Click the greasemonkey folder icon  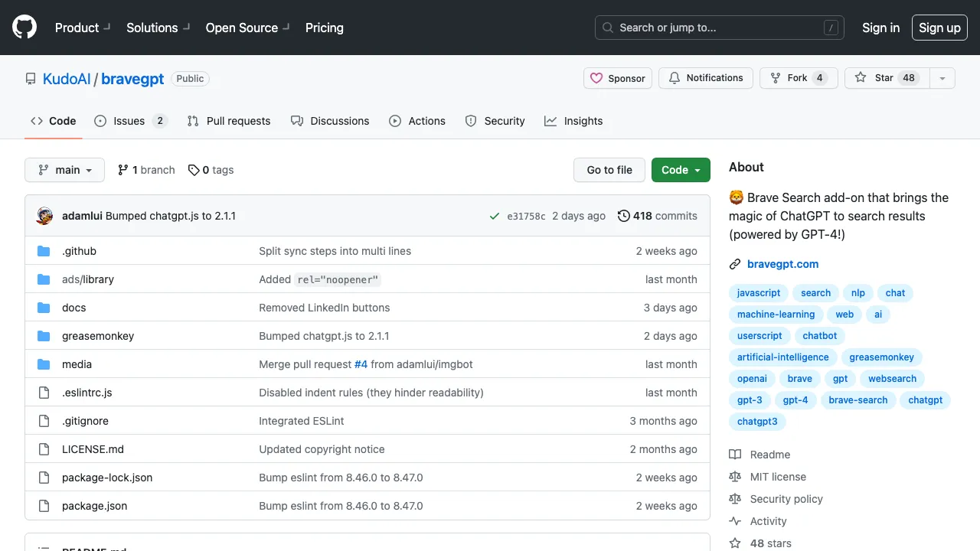[44, 336]
